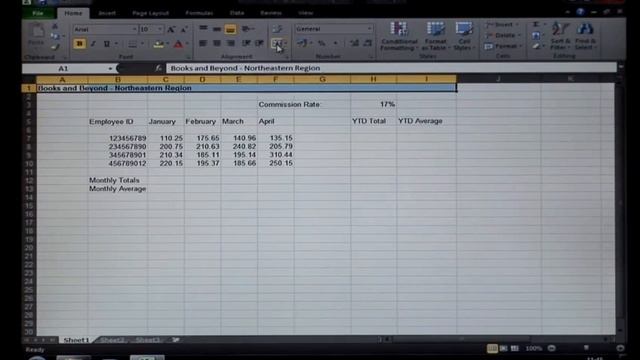The width and height of the screenshot is (640, 360).
Task: Click the Increase Indent icon
Action: (260, 43)
